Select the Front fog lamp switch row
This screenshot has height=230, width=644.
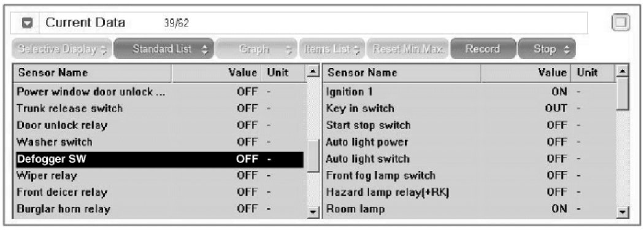[469, 176]
